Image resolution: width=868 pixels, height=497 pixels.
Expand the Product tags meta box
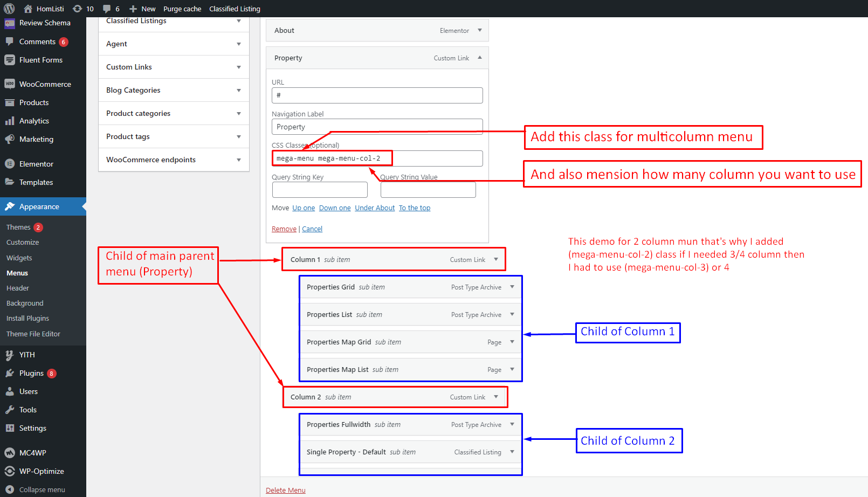(x=239, y=137)
